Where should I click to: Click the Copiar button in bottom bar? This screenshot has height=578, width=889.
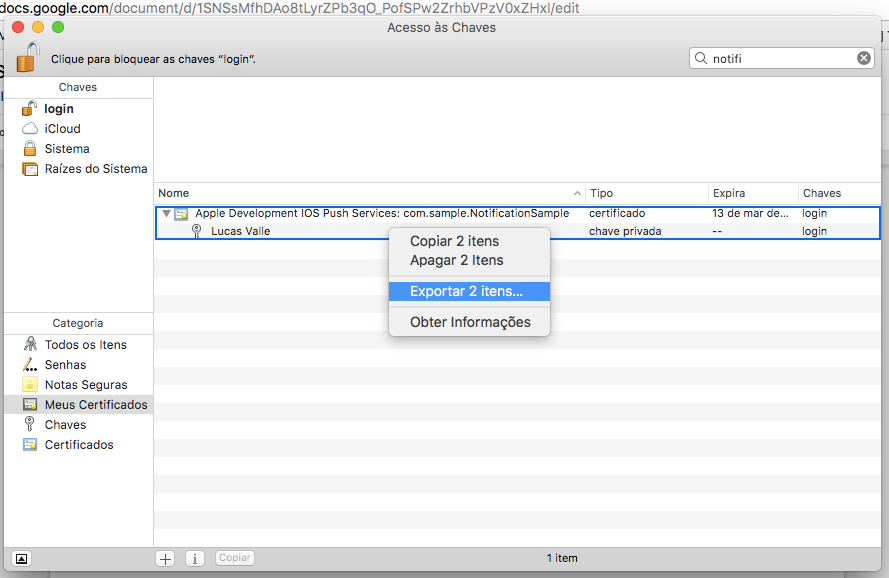tap(235, 558)
